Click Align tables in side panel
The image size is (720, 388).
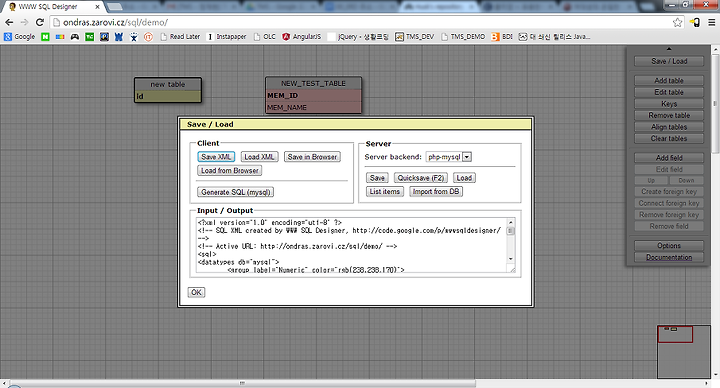coord(669,127)
